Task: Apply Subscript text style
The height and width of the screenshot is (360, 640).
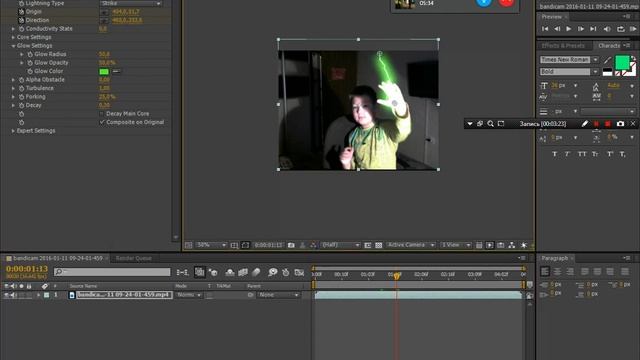Action: point(622,154)
